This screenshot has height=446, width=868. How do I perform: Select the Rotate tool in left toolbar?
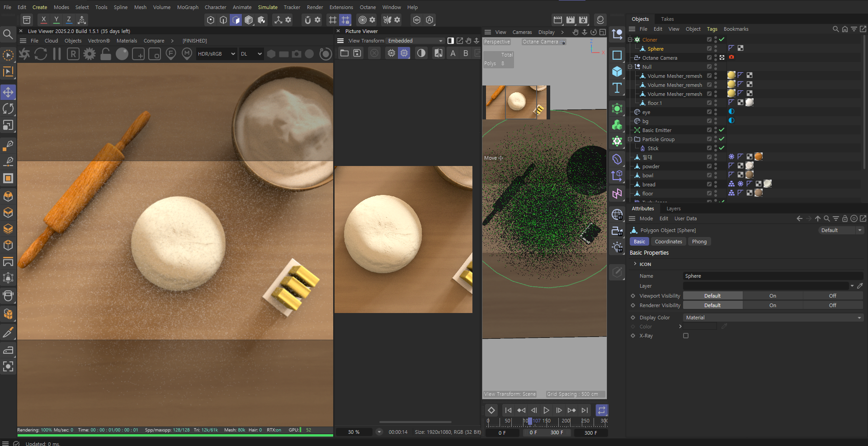(8, 109)
